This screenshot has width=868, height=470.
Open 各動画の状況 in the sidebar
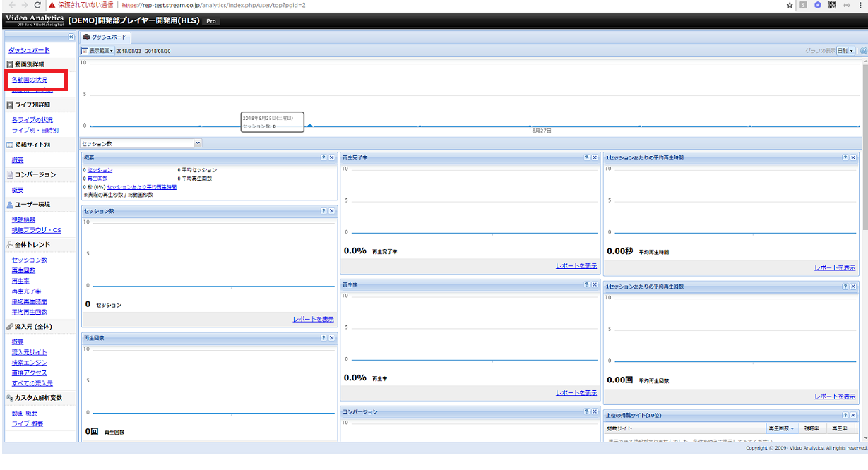point(29,80)
